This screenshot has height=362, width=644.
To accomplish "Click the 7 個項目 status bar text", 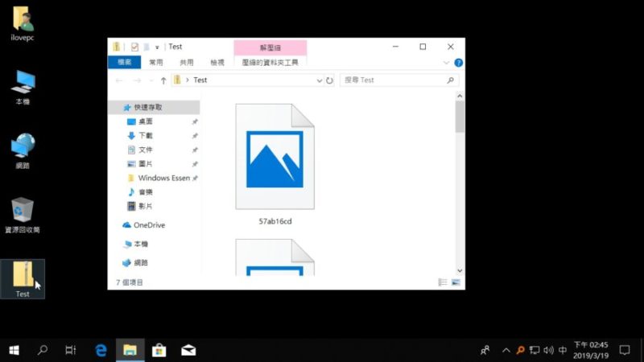I will click(x=130, y=282).
